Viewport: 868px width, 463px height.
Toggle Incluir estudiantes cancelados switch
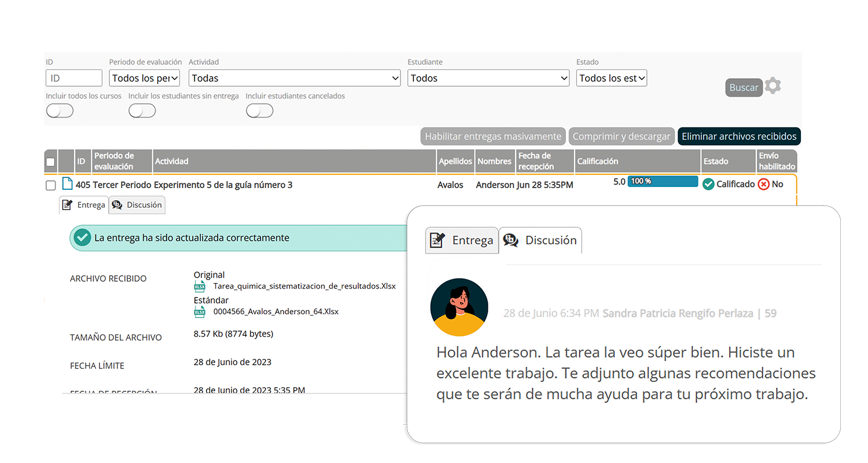(x=259, y=111)
